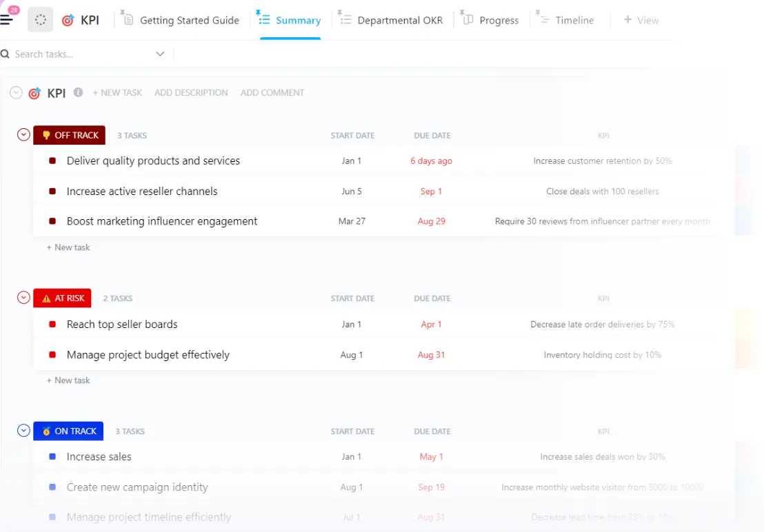The height and width of the screenshot is (532, 764).
Task: Click KPI Increase customer retention by 50%
Action: tap(602, 161)
